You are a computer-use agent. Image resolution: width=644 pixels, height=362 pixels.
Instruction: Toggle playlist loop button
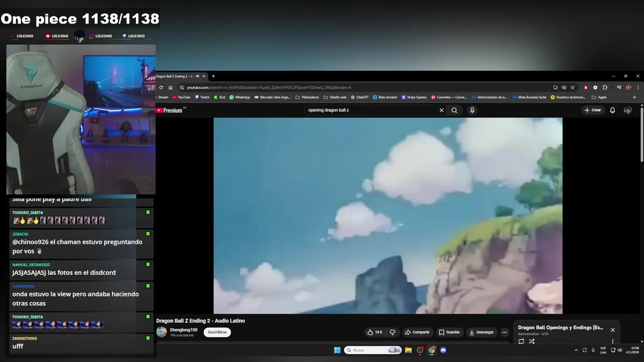pos(521,341)
